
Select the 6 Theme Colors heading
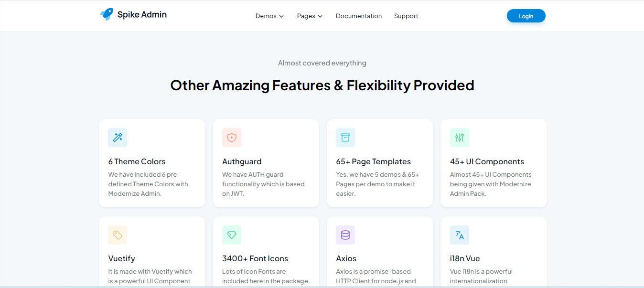[x=137, y=161]
